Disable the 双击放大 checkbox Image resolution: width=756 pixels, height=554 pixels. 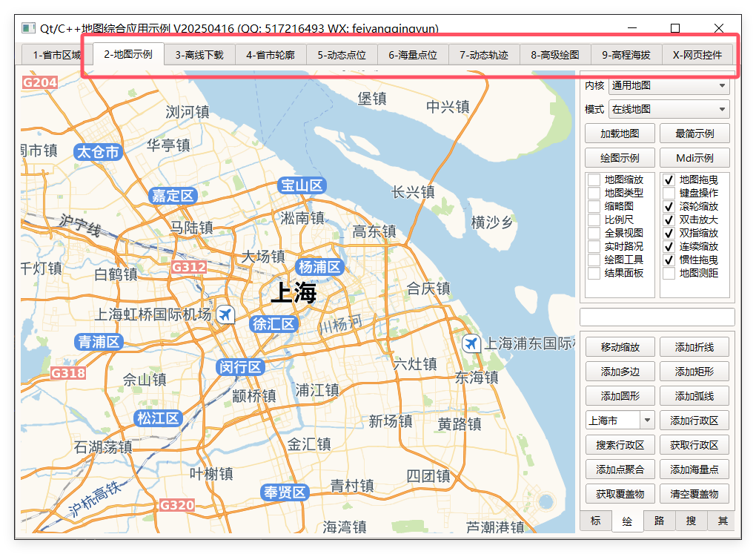[669, 220]
